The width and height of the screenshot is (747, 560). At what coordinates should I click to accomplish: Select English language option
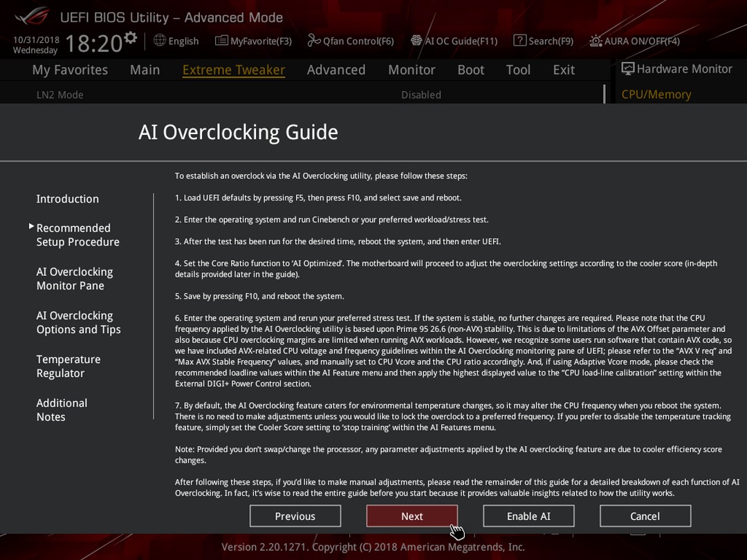click(x=183, y=41)
